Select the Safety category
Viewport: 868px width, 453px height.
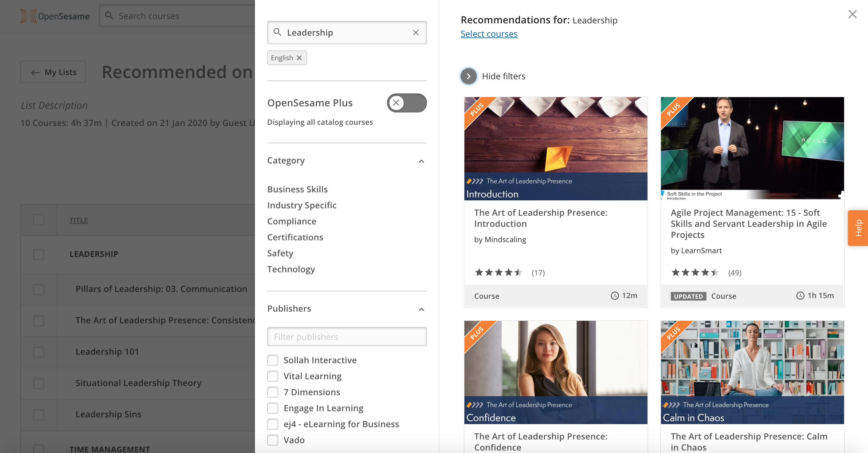point(280,253)
